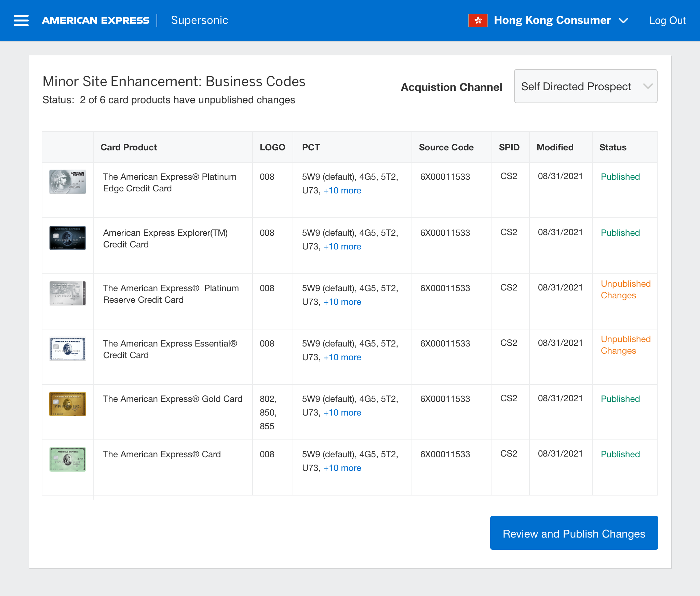Show +10 more PCT for Gold Card
This screenshot has width=700, height=596.
(x=342, y=412)
